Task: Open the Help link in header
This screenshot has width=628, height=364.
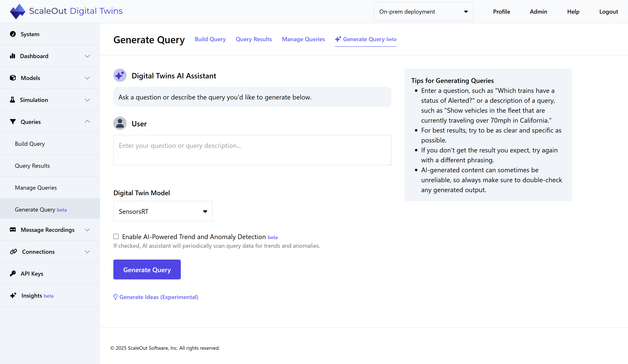Action: (x=573, y=11)
